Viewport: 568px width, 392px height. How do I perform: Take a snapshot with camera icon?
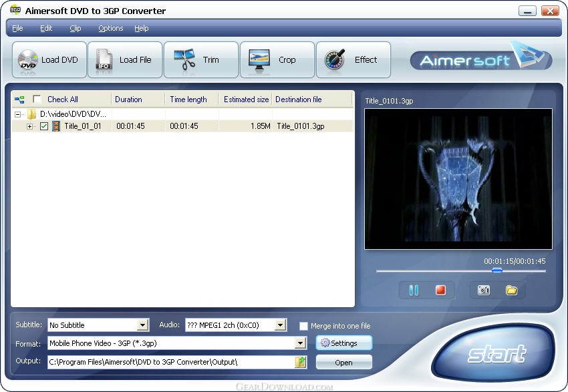coord(484,290)
